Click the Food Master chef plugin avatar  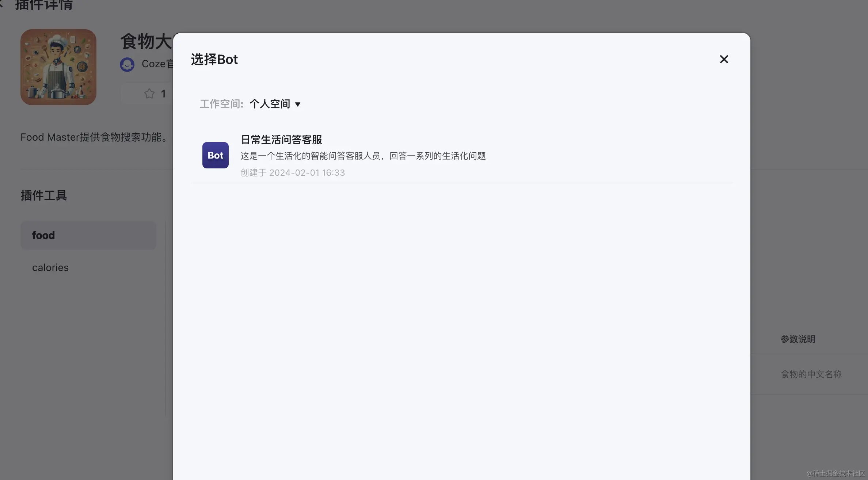coord(58,67)
